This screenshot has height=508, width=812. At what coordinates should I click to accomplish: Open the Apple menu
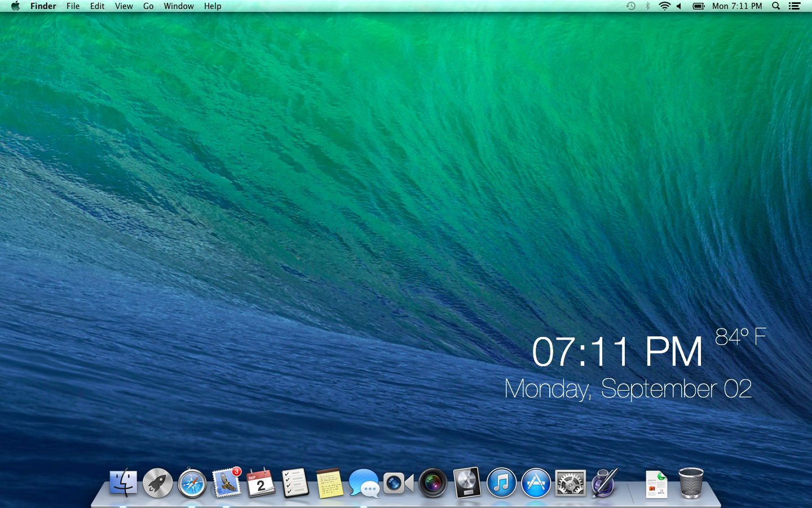[15, 6]
